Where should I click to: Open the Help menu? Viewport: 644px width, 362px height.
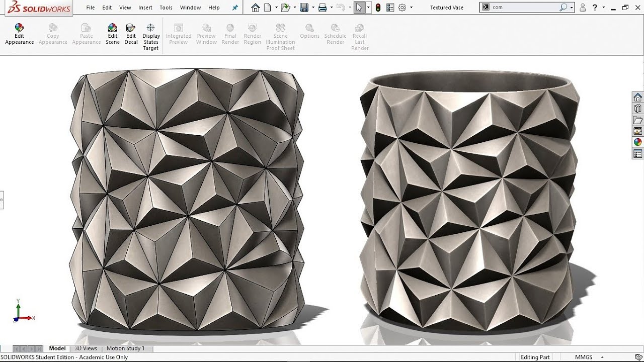[x=214, y=8]
